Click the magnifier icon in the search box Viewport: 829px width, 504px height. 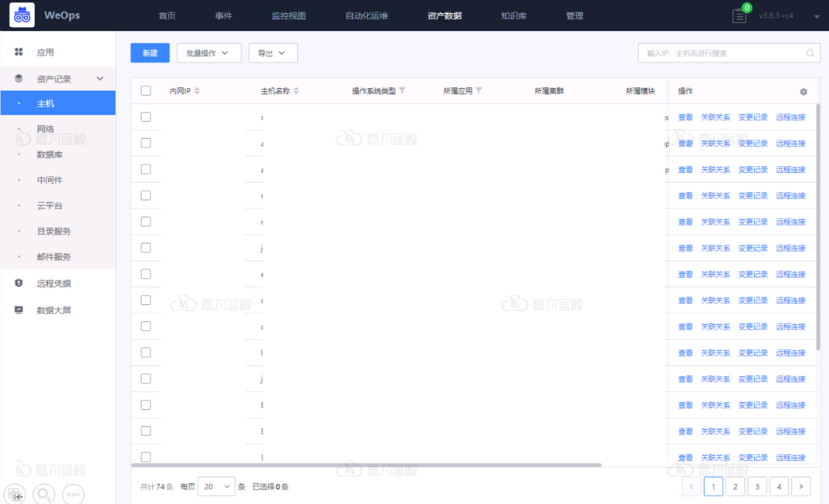click(809, 52)
